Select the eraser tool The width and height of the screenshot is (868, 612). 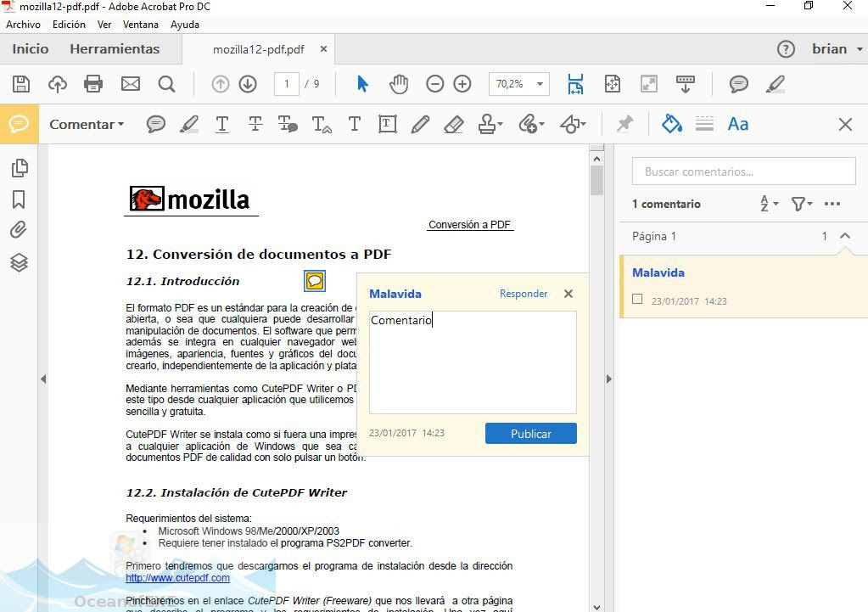(x=453, y=124)
